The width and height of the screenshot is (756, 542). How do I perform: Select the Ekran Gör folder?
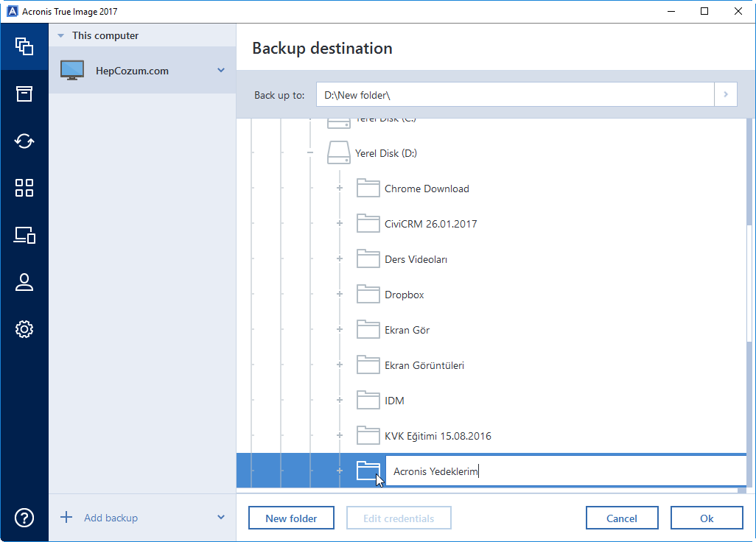(x=407, y=330)
